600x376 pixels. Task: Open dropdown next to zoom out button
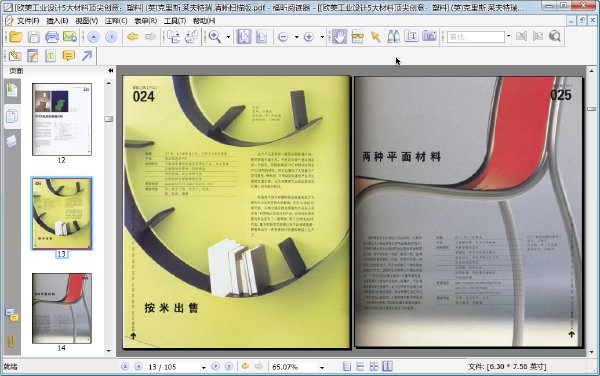[297, 37]
